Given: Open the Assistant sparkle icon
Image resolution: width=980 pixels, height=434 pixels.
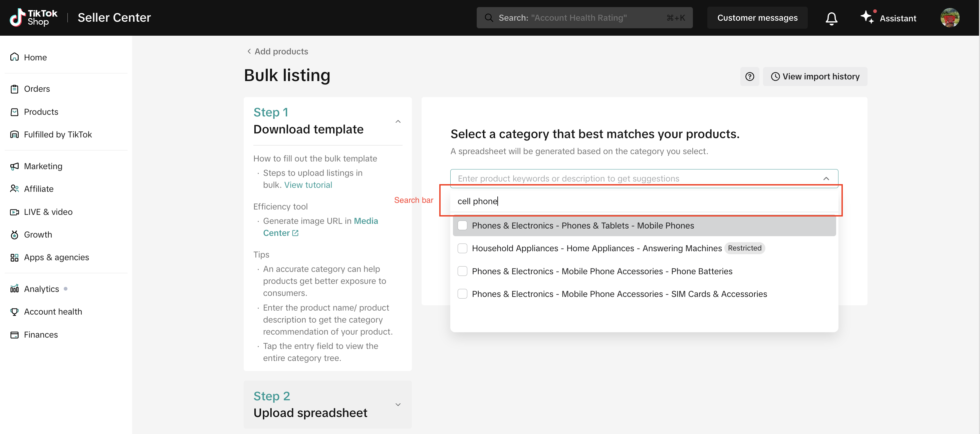Looking at the screenshot, I should pyautogui.click(x=867, y=17).
